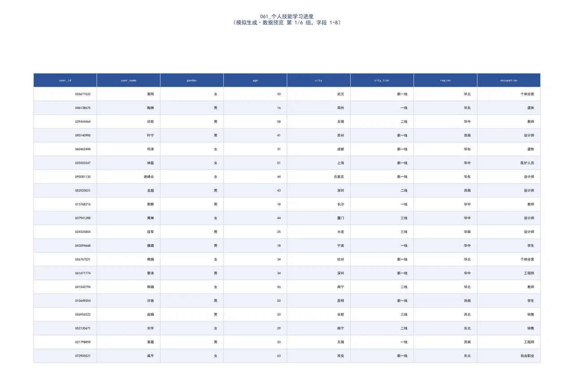Click the city cell 石家庄
574x392 pixels.
[319, 177]
